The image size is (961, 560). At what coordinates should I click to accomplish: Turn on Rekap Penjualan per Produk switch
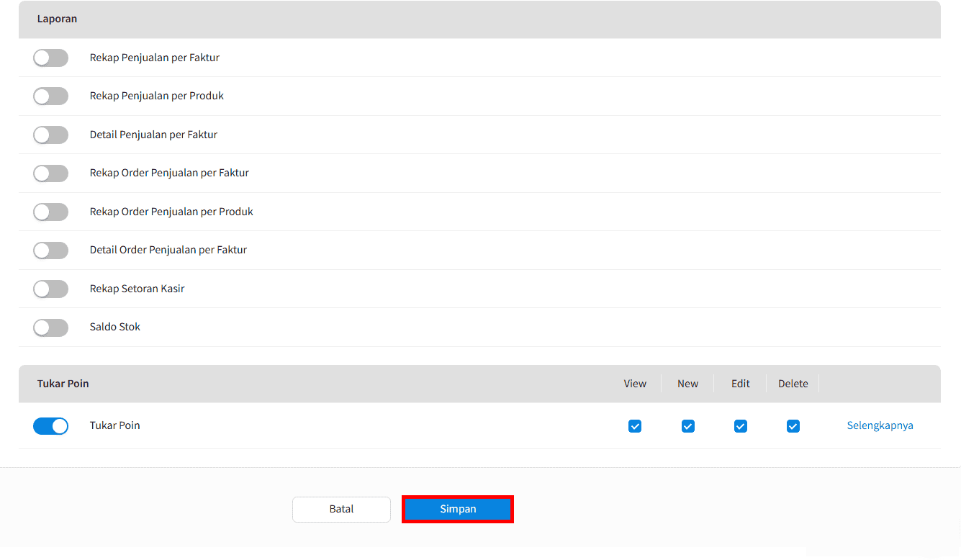50,96
